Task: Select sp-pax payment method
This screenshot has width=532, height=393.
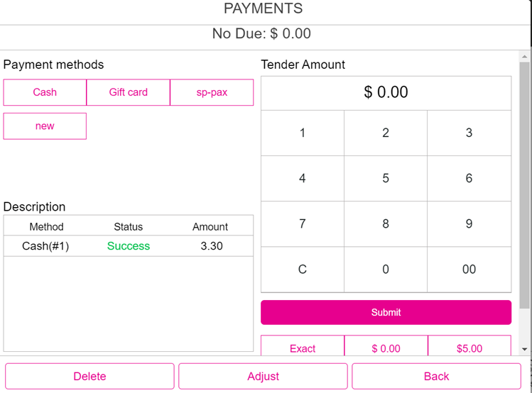Action: (x=212, y=92)
